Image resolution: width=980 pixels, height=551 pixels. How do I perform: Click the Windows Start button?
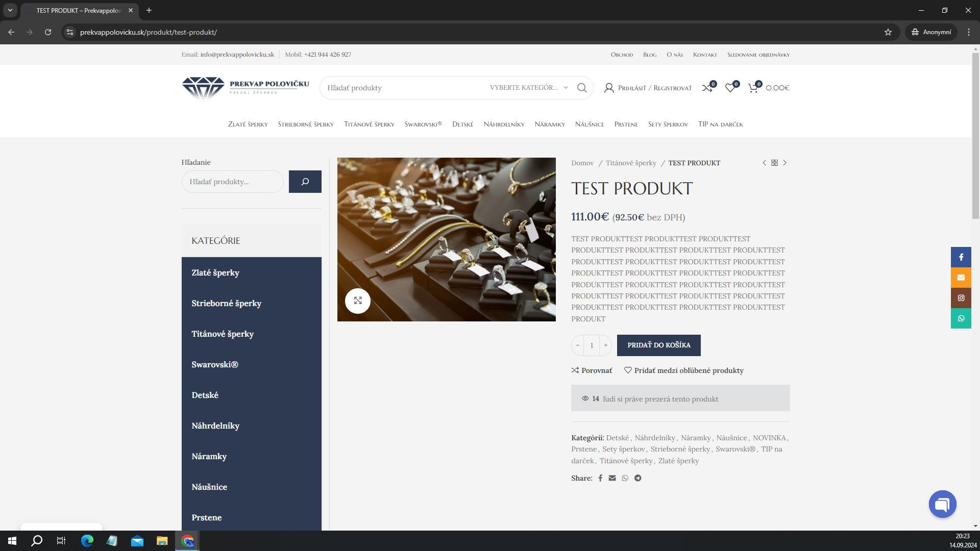(x=12, y=541)
